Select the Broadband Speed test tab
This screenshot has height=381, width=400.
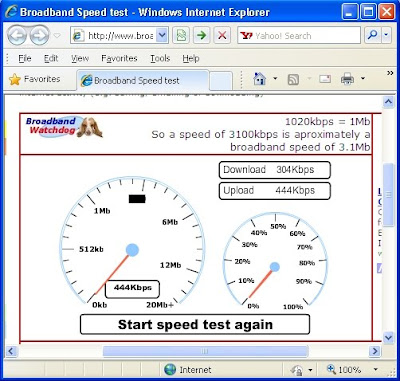143,80
